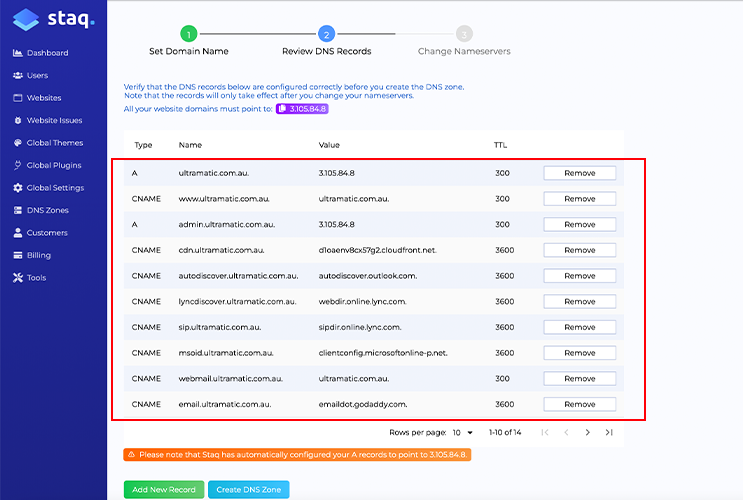This screenshot has width=743, height=500.
Task: Copy the IP address 3.105.84.8 badge
Action: pyautogui.click(x=302, y=109)
